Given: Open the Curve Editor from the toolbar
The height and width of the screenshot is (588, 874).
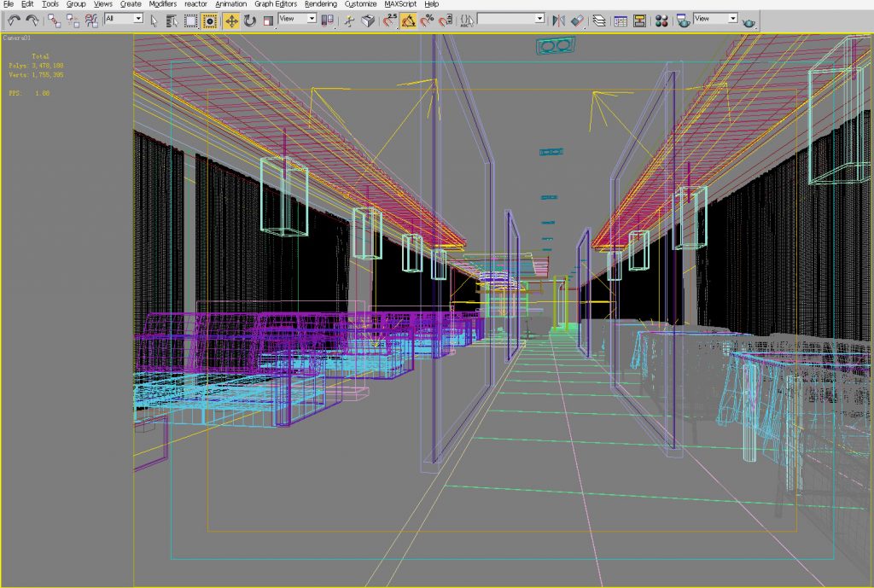Looking at the screenshot, I should pyautogui.click(x=619, y=20).
